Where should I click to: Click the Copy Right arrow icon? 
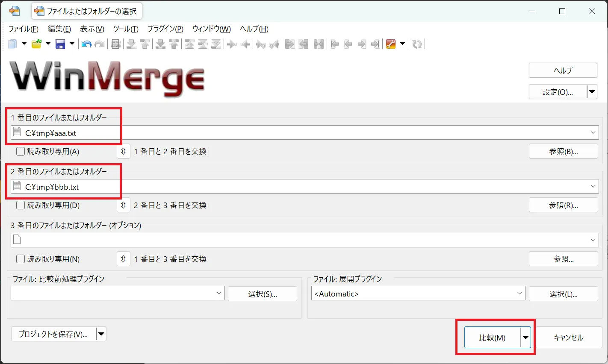[x=232, y=44]
